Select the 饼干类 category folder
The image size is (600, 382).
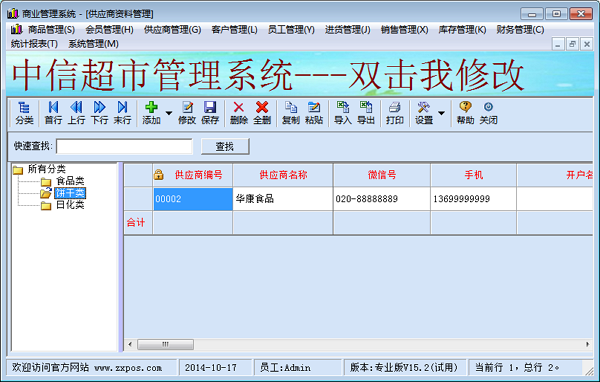point(70,193)
